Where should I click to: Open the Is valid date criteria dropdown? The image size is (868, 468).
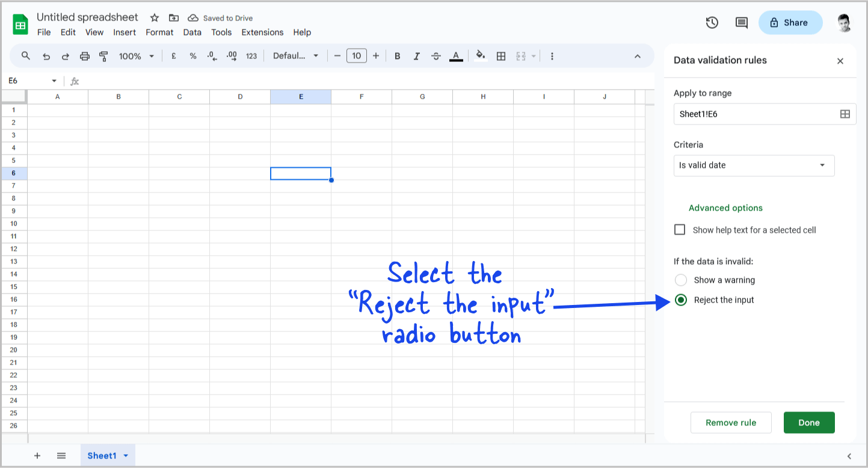754,165
